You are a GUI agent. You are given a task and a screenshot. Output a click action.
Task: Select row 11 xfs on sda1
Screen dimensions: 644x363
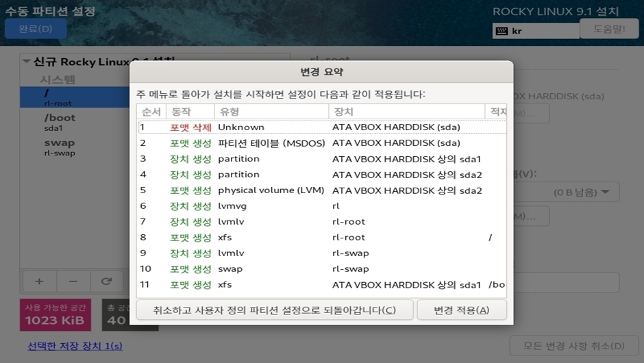click(x=321, y=284)
